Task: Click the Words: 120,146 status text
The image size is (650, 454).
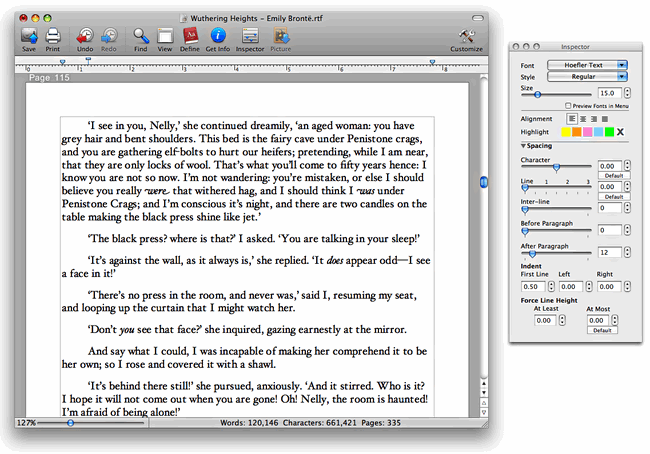Action: click(x=249, y=423)
